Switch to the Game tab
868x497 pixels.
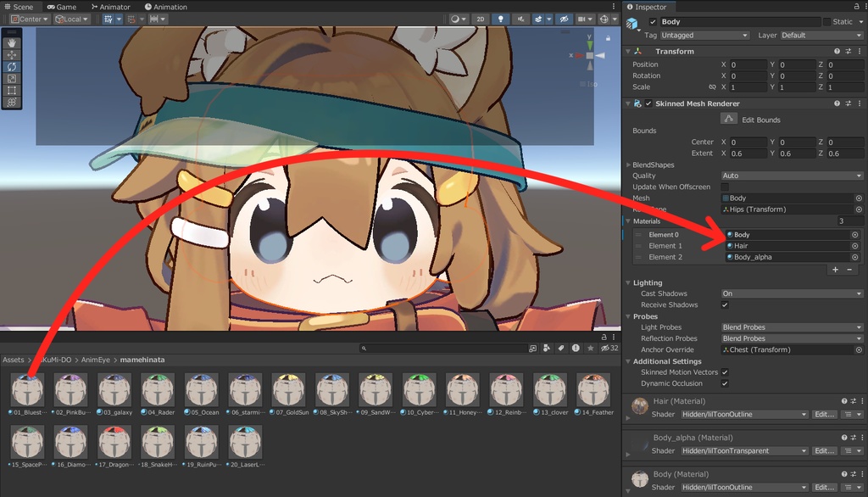tap(61, 7)
